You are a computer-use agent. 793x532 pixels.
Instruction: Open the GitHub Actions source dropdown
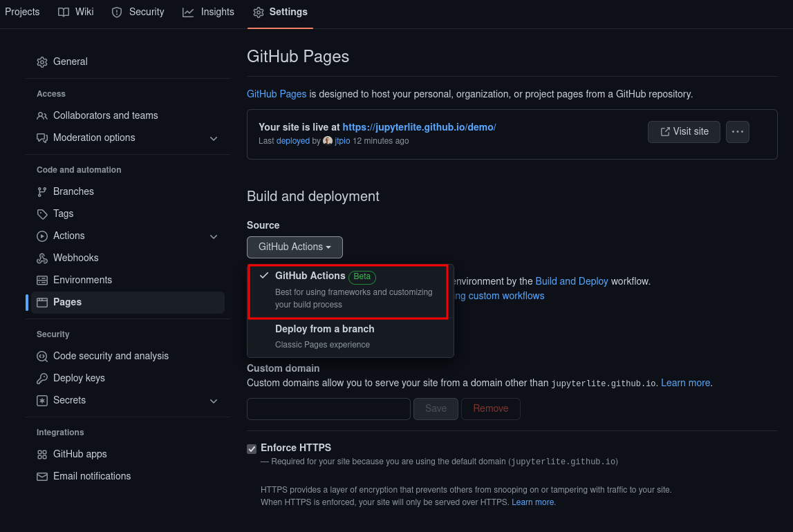295,247
